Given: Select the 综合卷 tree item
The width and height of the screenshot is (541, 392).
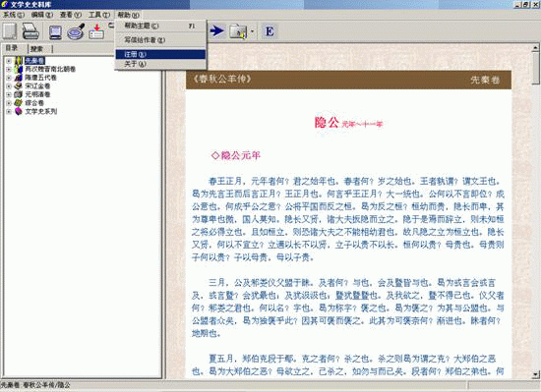Looking at the screenshot, I should [x=34, y=102].
